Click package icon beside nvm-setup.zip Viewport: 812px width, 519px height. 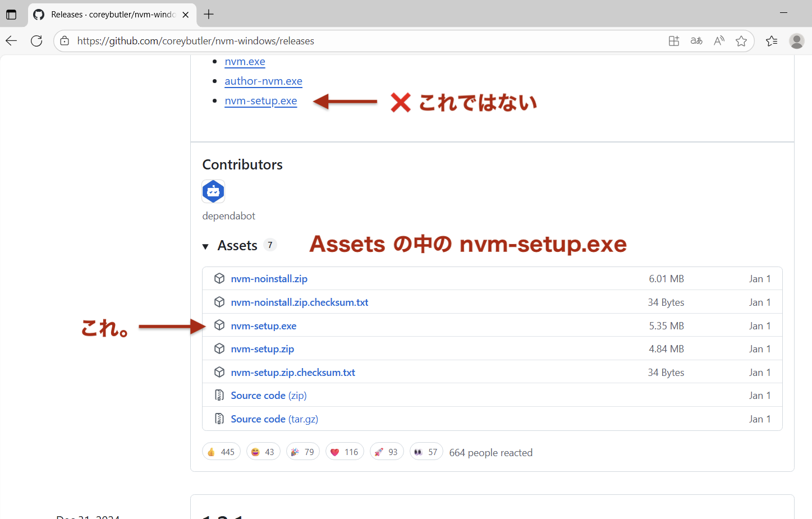pos(219,348)
